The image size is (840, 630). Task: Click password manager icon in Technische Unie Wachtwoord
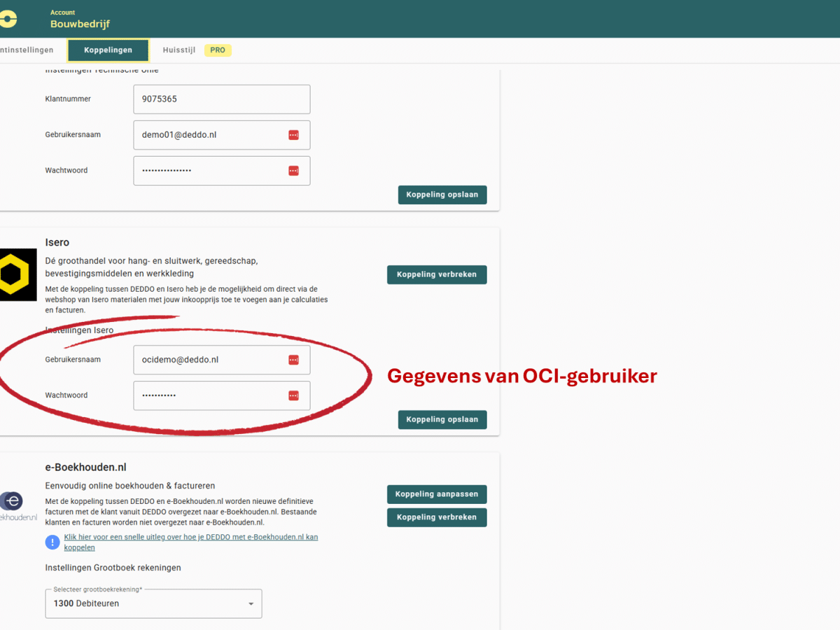point(293,170)
